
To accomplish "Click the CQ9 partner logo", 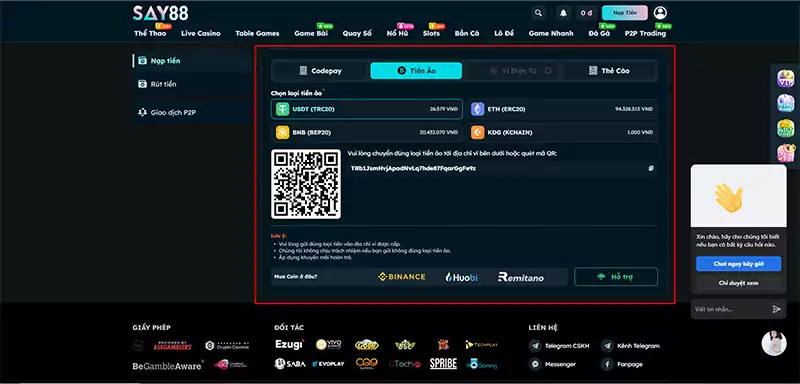I will [366, 364].
